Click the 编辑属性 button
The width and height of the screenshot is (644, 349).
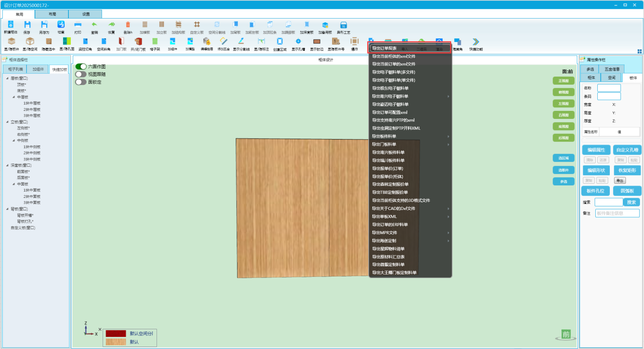(596, 150)
